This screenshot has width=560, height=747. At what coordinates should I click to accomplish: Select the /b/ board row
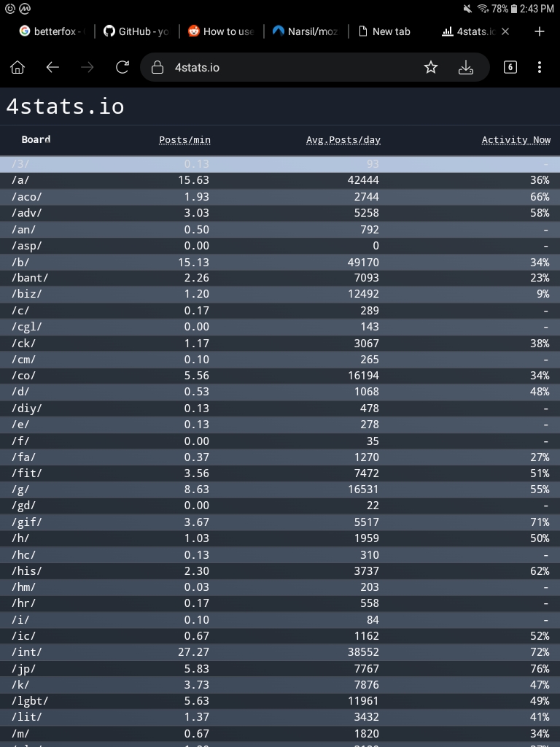pyautogui.click(x=280, y=262)
